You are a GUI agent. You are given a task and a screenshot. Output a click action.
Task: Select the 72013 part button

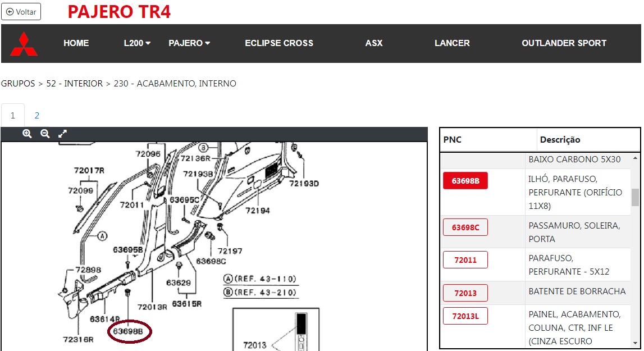(465, 293)
